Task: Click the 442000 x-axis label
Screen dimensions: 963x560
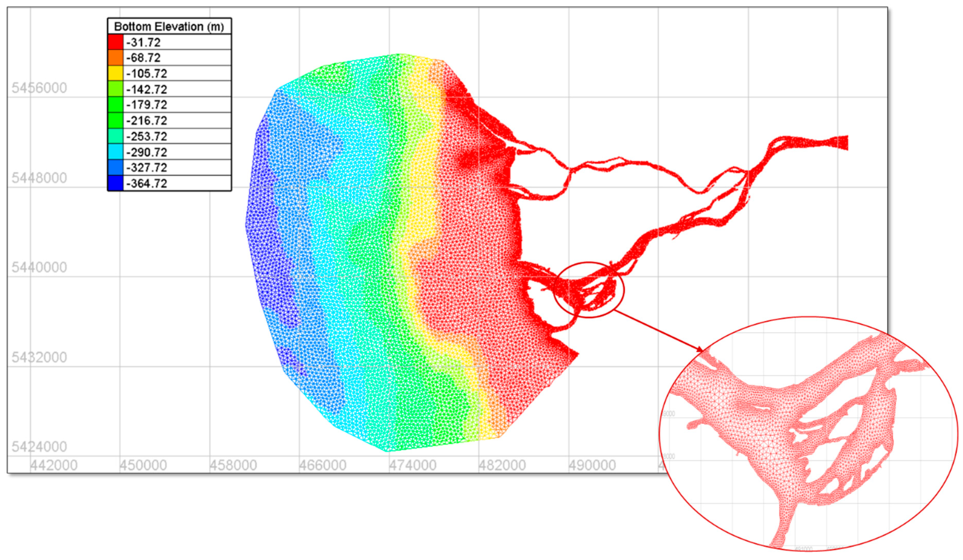Action: (54, 465)
